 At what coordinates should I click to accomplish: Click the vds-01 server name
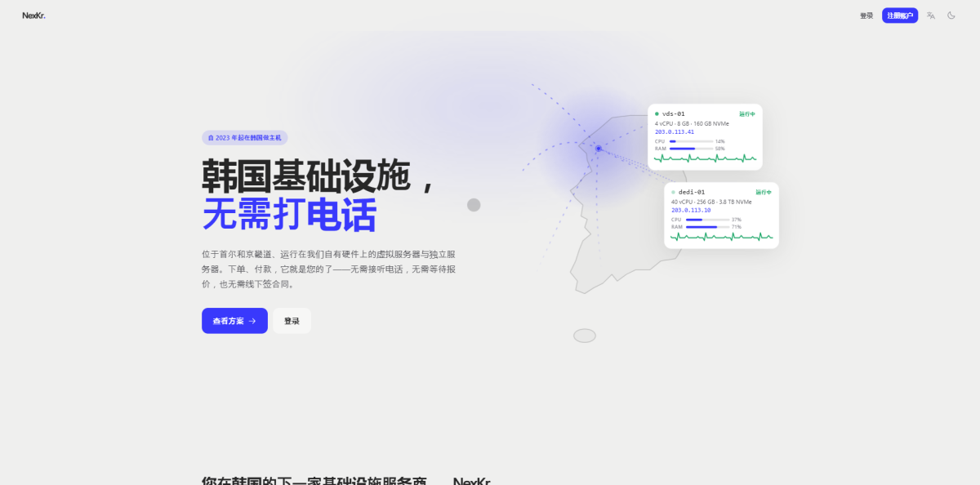tap(674, 113)
